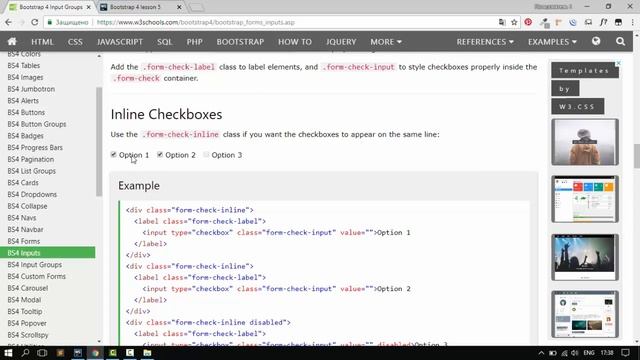The height and width of the screenshot is (360, 640).
Task: Open the PHP menu item
Action: pyautogui.click(x=194, y=42)
